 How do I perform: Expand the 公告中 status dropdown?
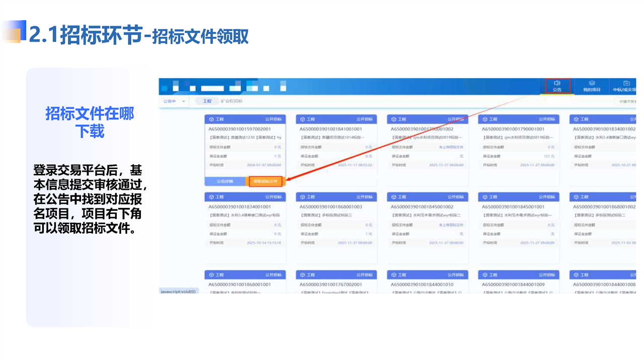pyautogui.click(x=174, y=101)
